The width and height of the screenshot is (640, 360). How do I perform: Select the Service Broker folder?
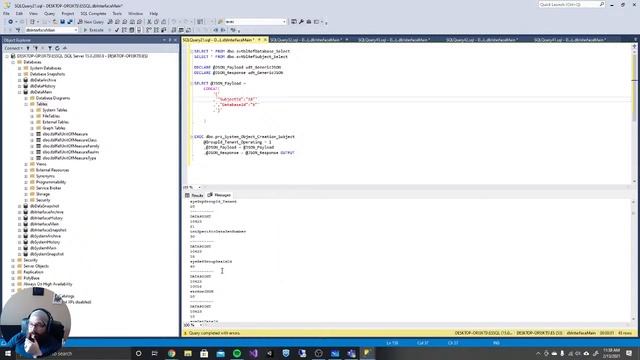point(49,188)
